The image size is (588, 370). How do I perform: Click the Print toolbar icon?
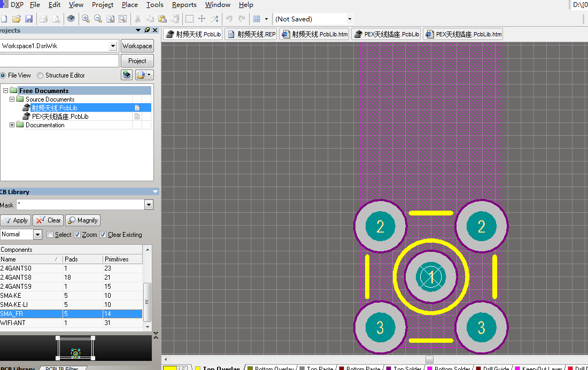(43, 19)
